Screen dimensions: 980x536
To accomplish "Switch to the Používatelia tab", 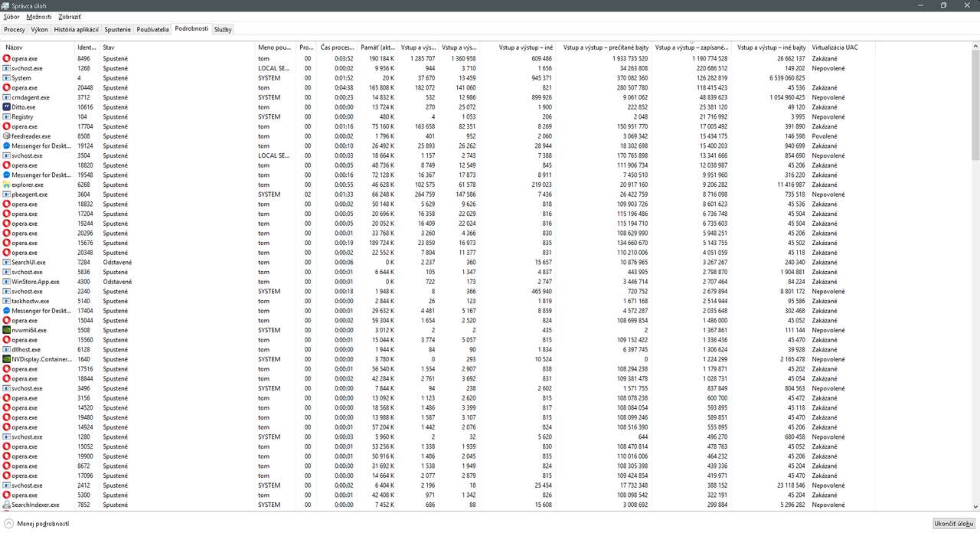I will pos(153,29).
